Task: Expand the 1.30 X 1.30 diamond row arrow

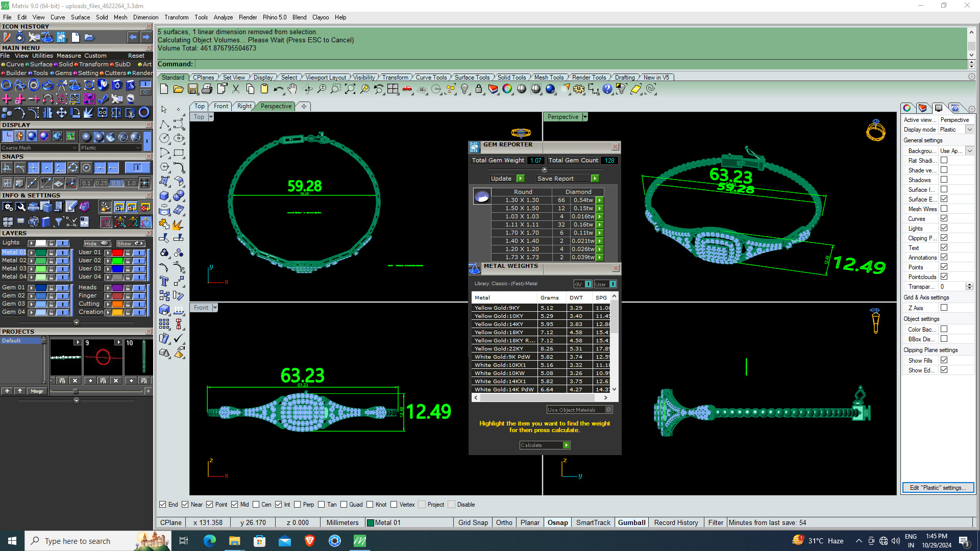Action: click(600, 201)
